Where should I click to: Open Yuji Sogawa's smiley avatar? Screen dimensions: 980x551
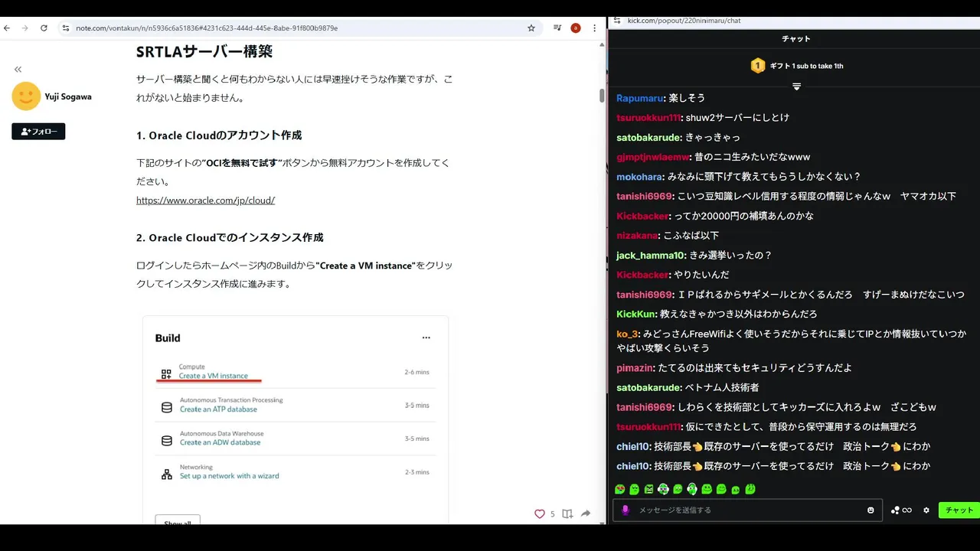[26, 96]
